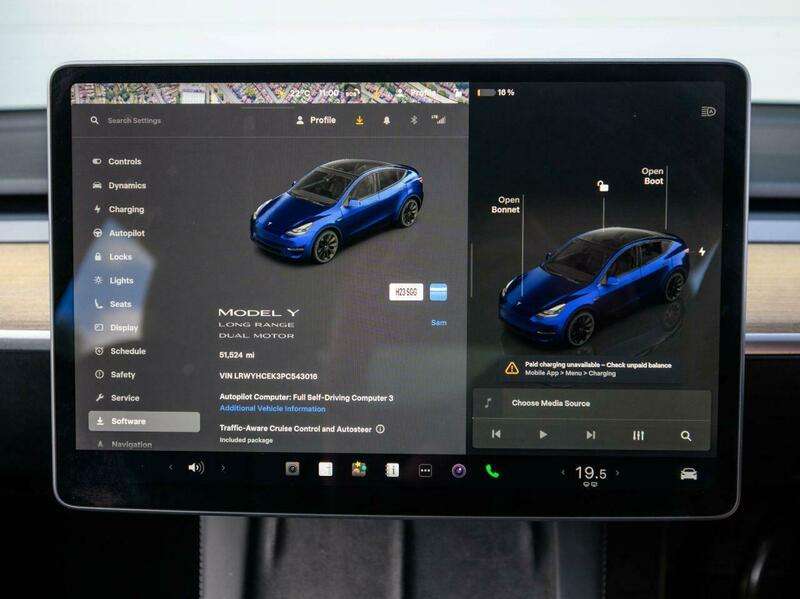The width and height of the screenshot is (800, 599).
Task: Open the owner's manual app icon
Action: pos(392,469)
